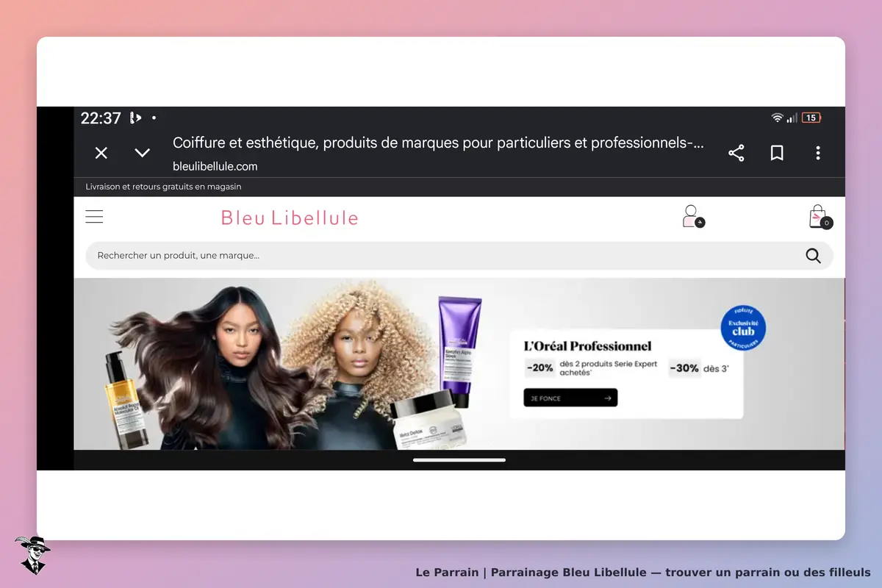Image resolution: width=882 pixels, height=588 pixels.
Task: Tap the cellular signal bars icon
Action: pos(792,118)
